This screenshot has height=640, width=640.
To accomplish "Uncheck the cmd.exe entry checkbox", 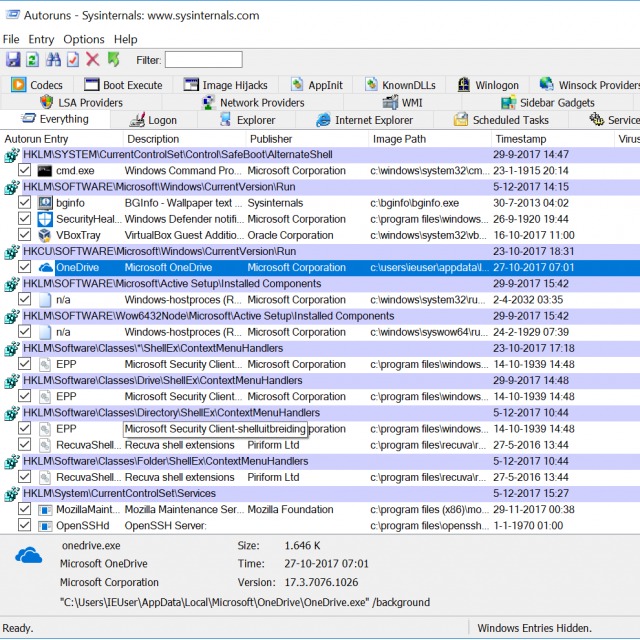I will pos(24,170).
